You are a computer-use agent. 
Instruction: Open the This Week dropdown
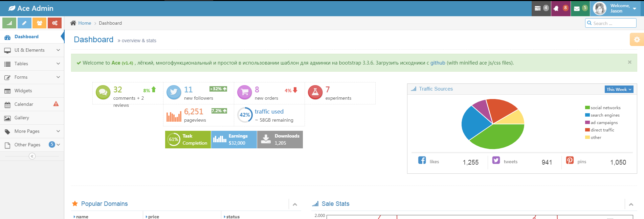coord(619,89)
